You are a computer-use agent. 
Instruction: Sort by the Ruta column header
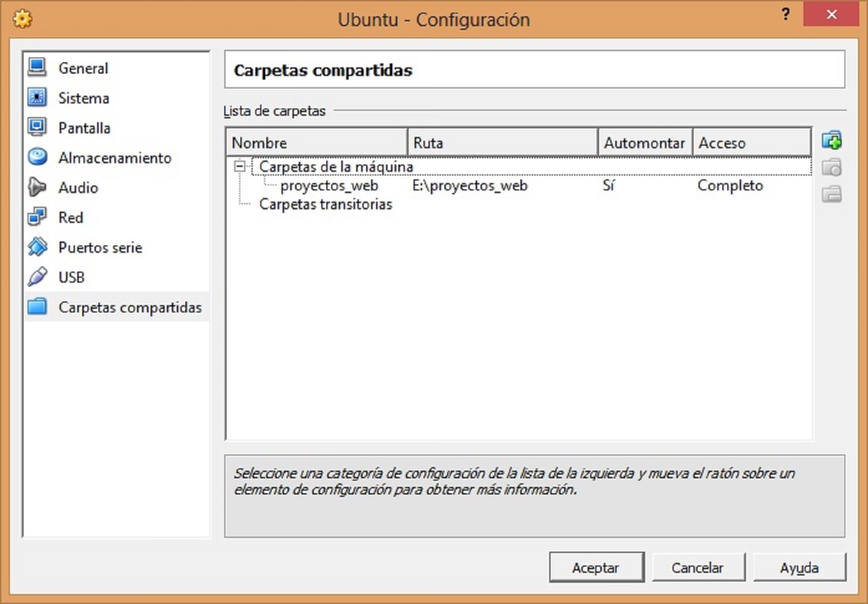[503, 143]
